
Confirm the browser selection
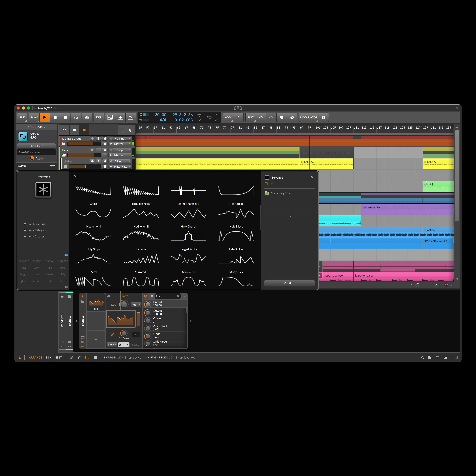pyautogui.click(x=289, y=283)
